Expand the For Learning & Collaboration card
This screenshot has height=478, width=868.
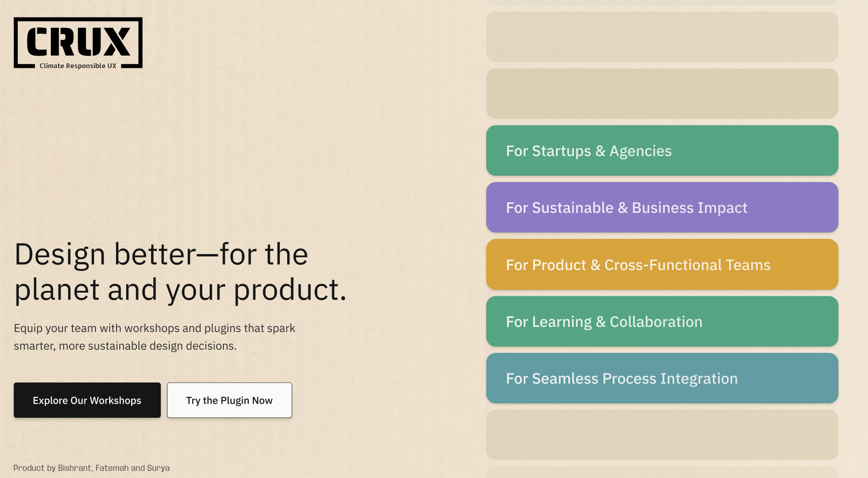pos(662,322)
